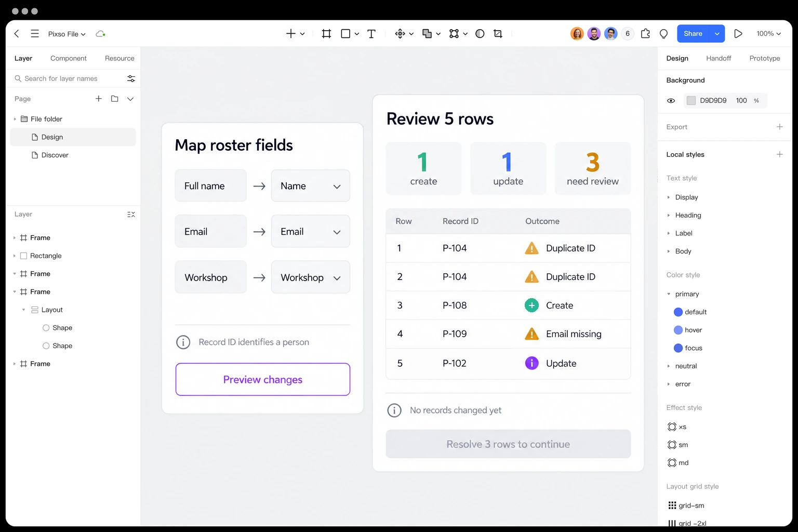Click Resolve 3 rows to continue
Screen dimensions: 798x532
(508, 444)
